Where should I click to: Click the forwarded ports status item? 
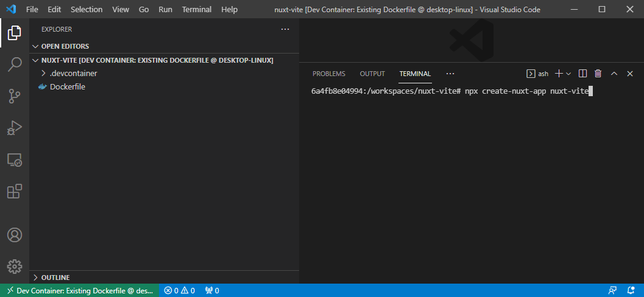click(x=212, y=290)
